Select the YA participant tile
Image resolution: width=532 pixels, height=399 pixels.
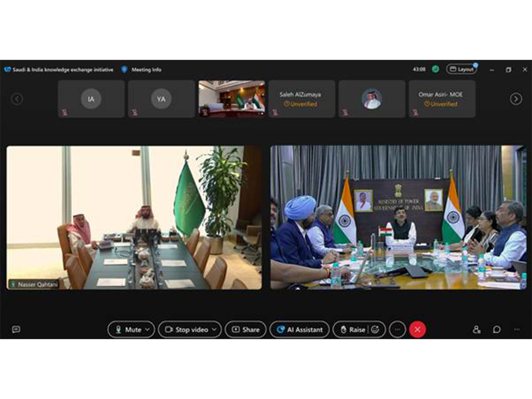coord(161,99)
